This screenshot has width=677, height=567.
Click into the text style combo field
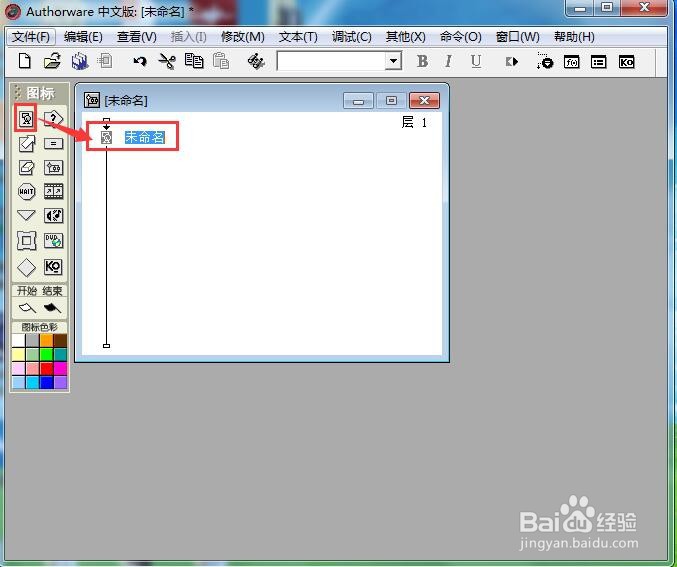[x=331, y=61]
